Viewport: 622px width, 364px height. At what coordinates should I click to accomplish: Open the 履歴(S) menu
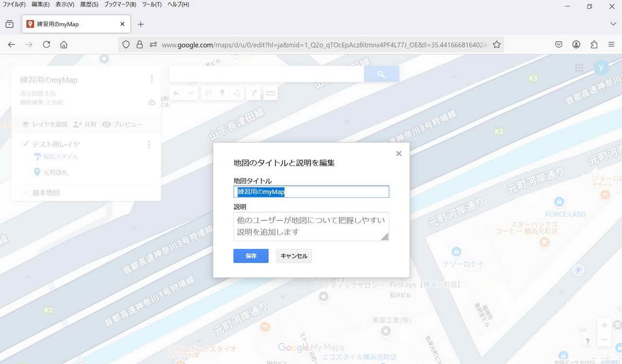88,4
